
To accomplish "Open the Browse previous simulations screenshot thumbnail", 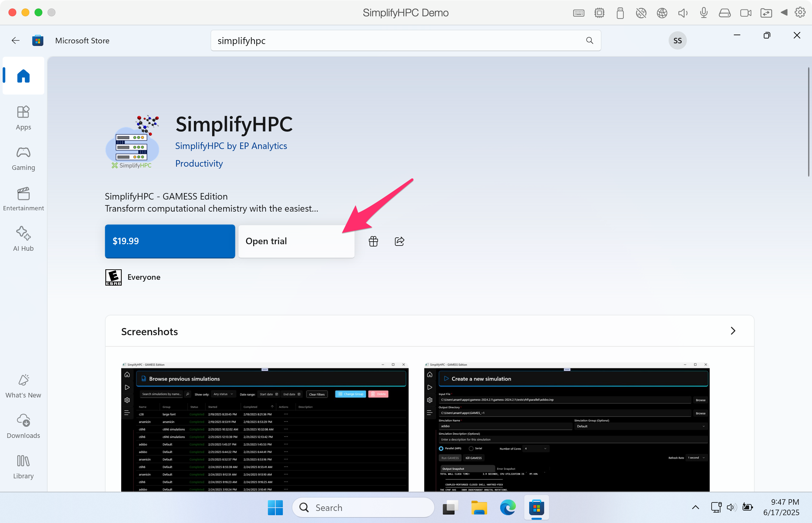I will click(265, 426).
